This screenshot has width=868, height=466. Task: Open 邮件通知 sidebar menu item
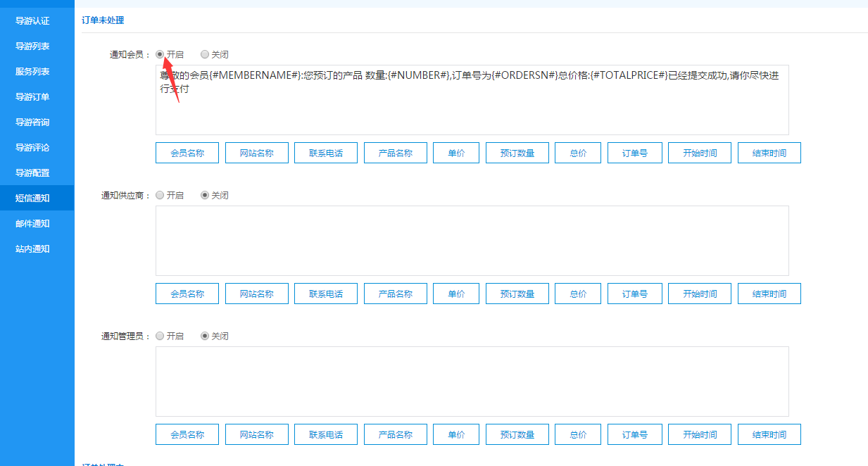pyautogui.click(x=32, y=224)
